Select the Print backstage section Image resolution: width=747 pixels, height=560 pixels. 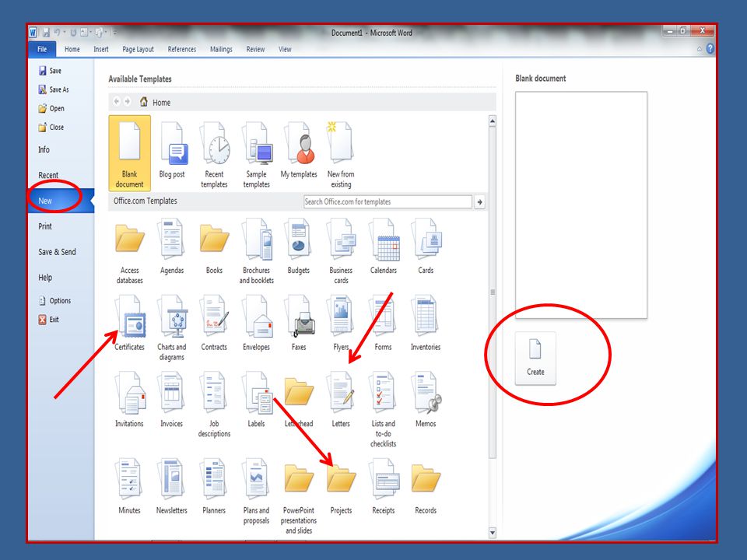coord(45,226)
